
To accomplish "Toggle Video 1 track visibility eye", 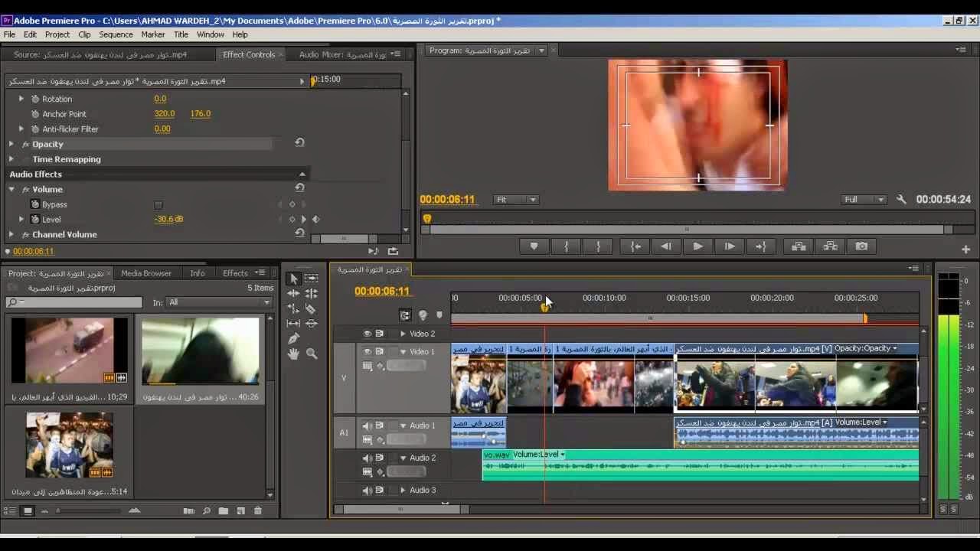I will pyautogui.click(x=367, y=352).
